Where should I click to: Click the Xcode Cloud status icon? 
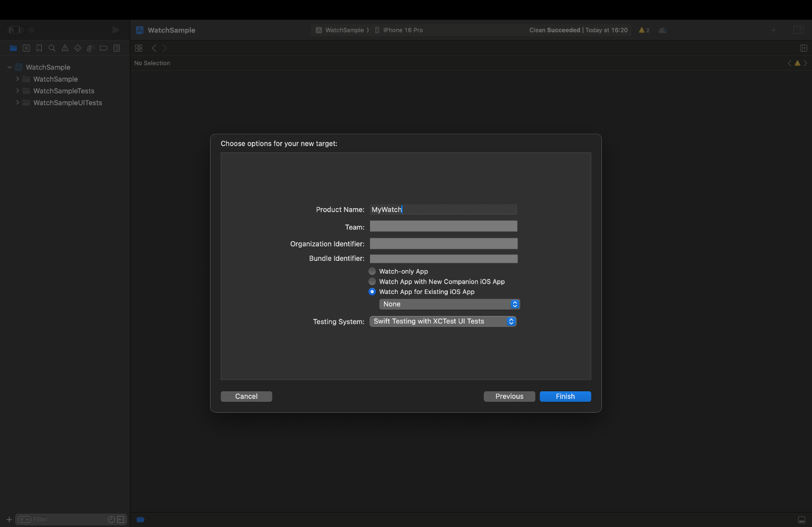(662, 30)
